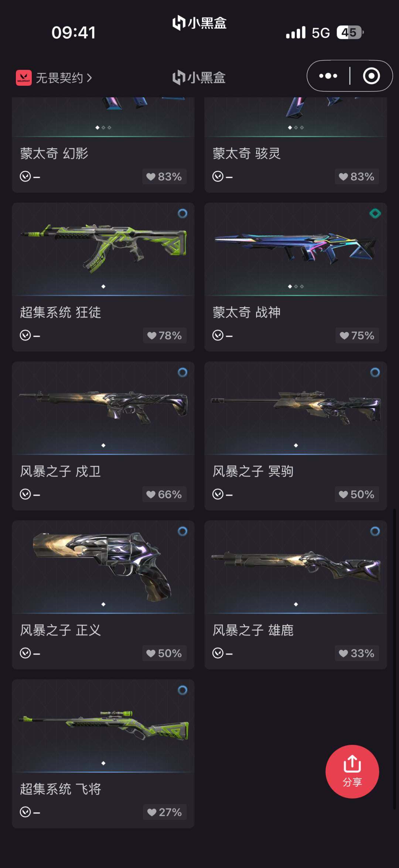
Task: Tap the blue tier circle on 超集系统 狂徒
Action: 183,213
